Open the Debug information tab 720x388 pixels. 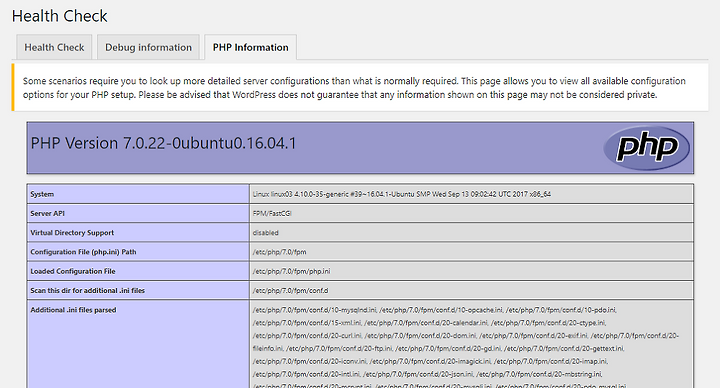[x=148, y=47]
